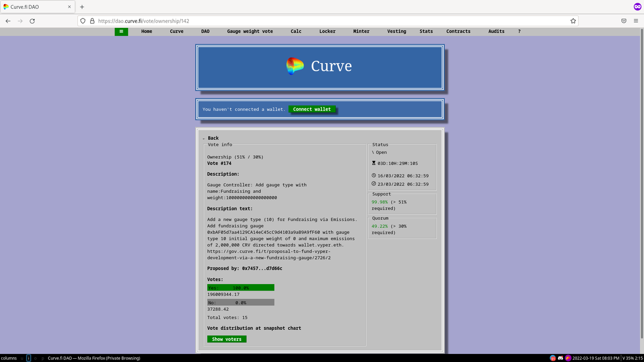This screenshot has height=362, width=644.
Task: Click the yes vote amount 196009344.17
Action: (223, 294)
